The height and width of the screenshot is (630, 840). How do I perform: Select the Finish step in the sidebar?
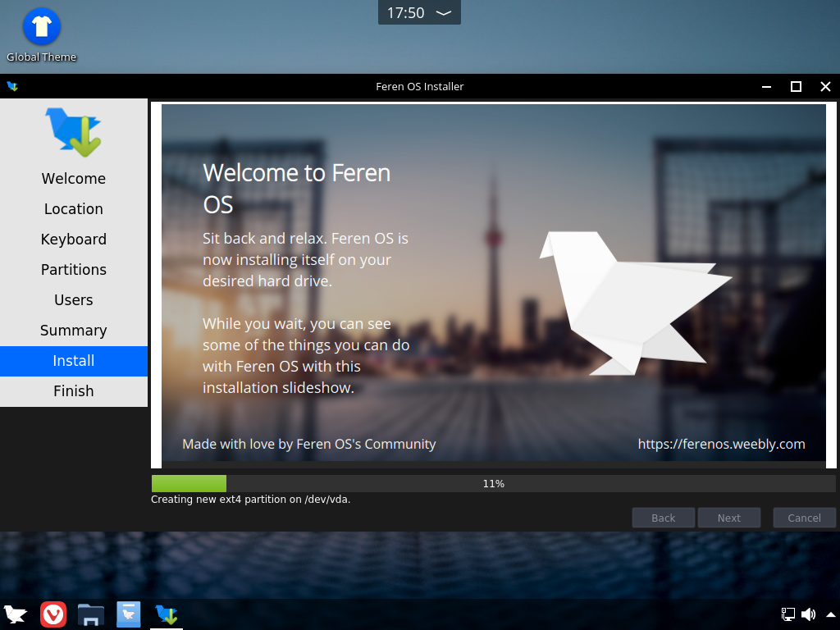coord(73,390)
